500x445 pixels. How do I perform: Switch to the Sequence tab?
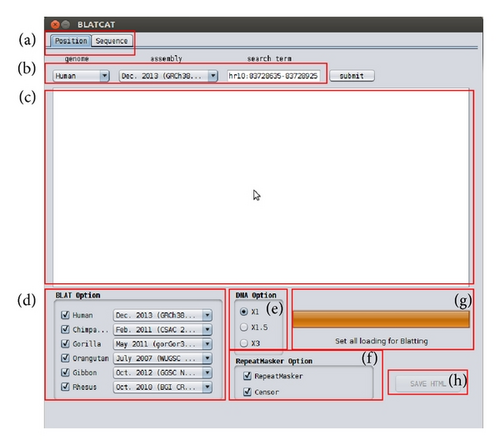pos(112,41)
